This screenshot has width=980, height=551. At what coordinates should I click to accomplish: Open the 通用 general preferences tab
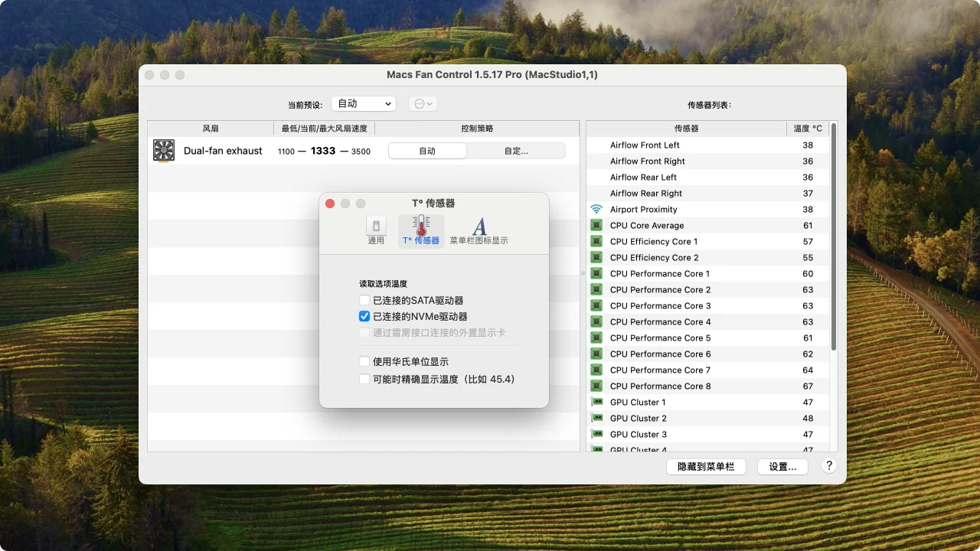click(x=376, y=230)
